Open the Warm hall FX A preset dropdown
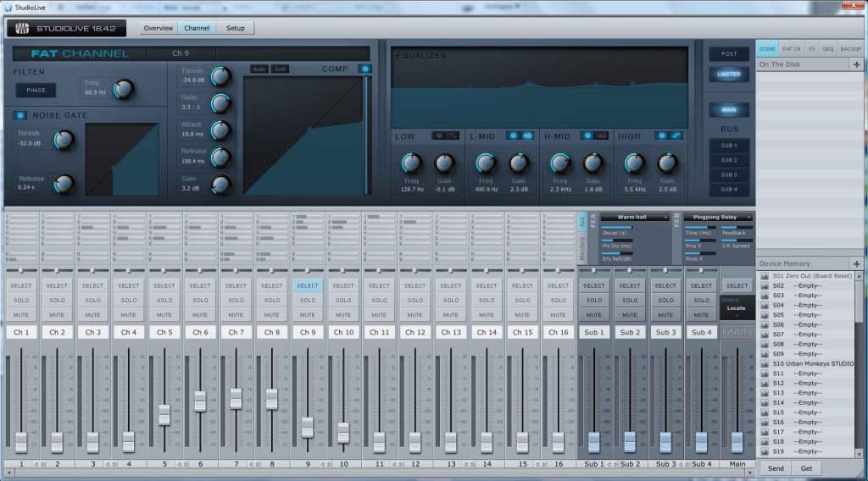The width and height of the screenshot is (868, 481). 635,218
